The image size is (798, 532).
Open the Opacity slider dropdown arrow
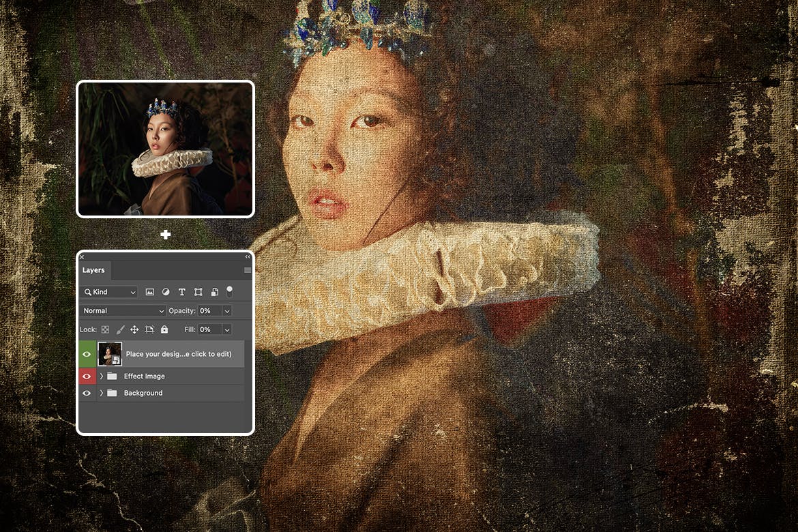227,311
